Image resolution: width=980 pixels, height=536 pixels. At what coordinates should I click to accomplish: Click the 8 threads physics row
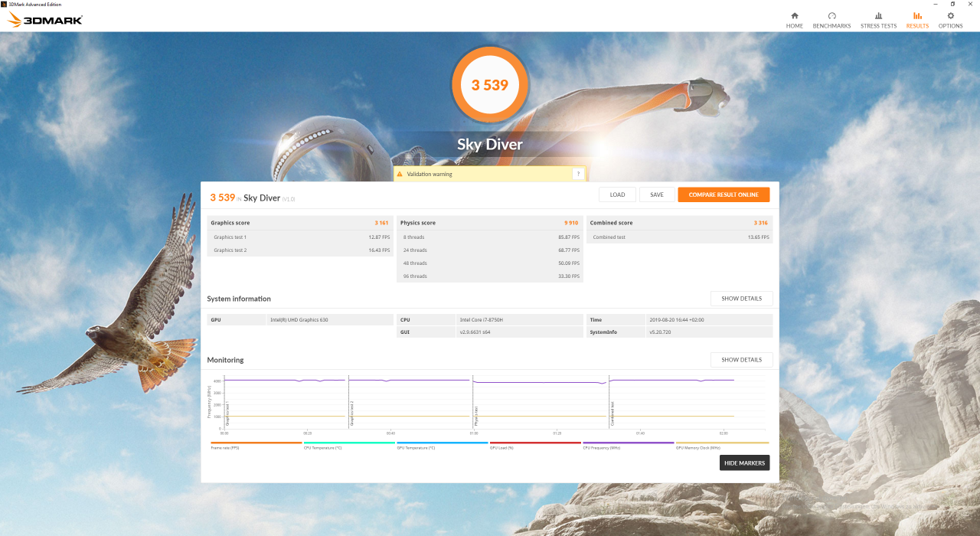pyautogui.click(x=490, y=237)
